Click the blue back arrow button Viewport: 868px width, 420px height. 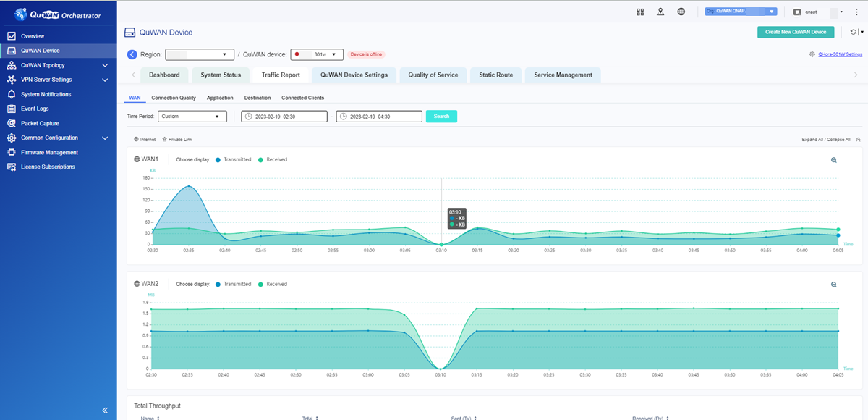(x=132, y=54)
